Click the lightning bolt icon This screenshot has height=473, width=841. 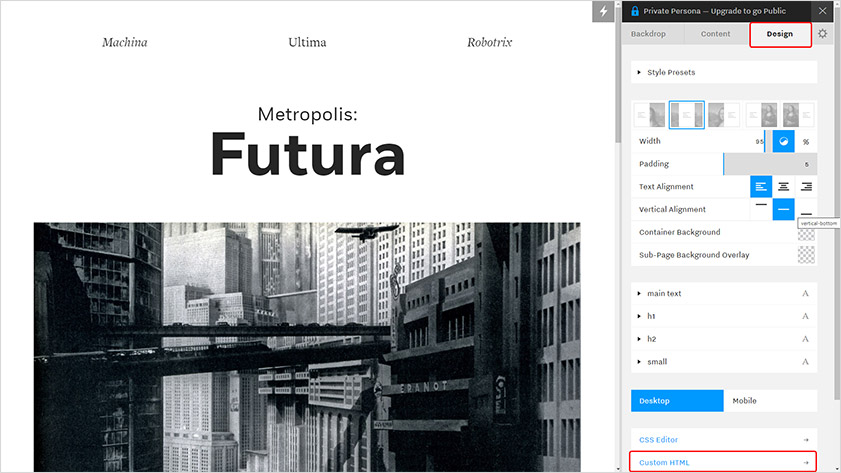click(603, 11)
